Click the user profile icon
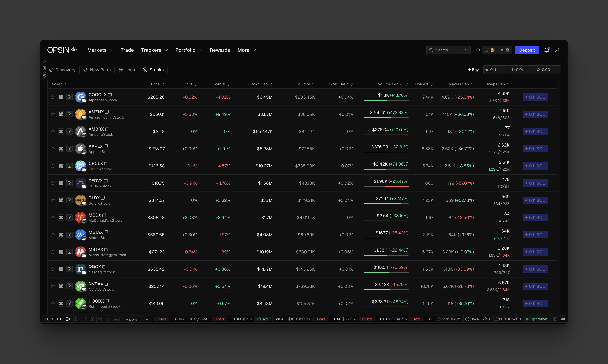 (x=557, y=50)
